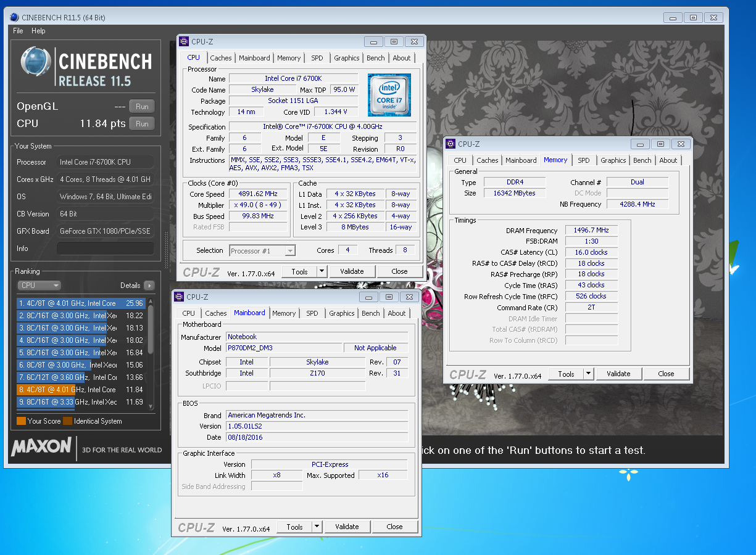
Task: Open the CPU ranking type dropdown
Action: (39, 286)
